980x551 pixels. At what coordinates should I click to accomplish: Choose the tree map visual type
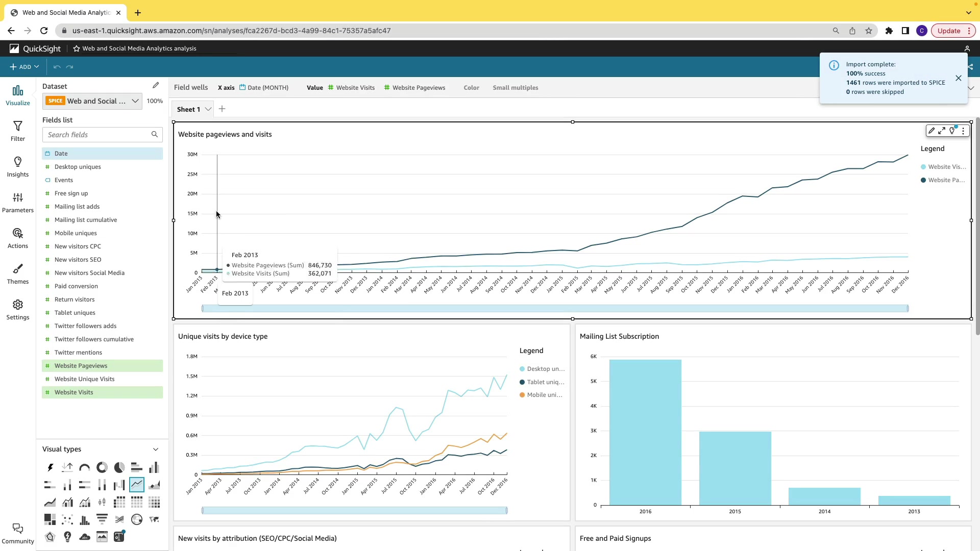[50, 519]
